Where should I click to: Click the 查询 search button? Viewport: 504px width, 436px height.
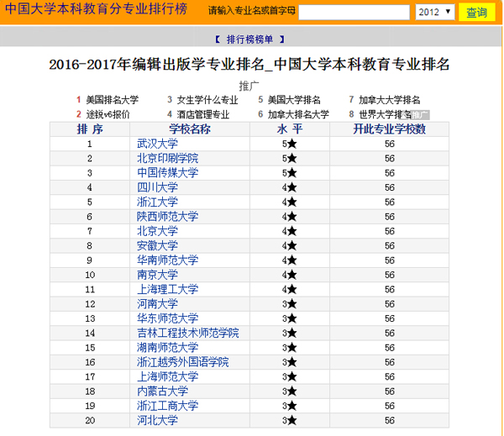click(476, 12)
